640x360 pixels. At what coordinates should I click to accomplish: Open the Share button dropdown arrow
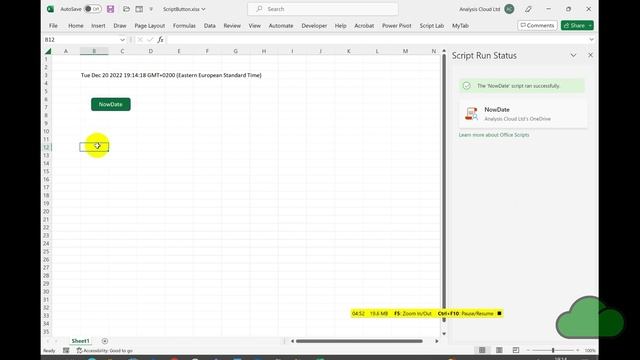tap(590, 25)
